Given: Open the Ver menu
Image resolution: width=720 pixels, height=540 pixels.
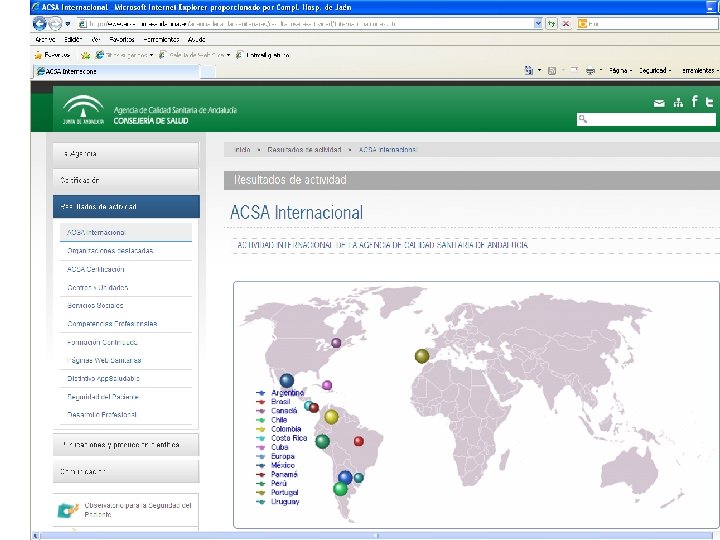Looking at the screenshot, I should point(96,39).
